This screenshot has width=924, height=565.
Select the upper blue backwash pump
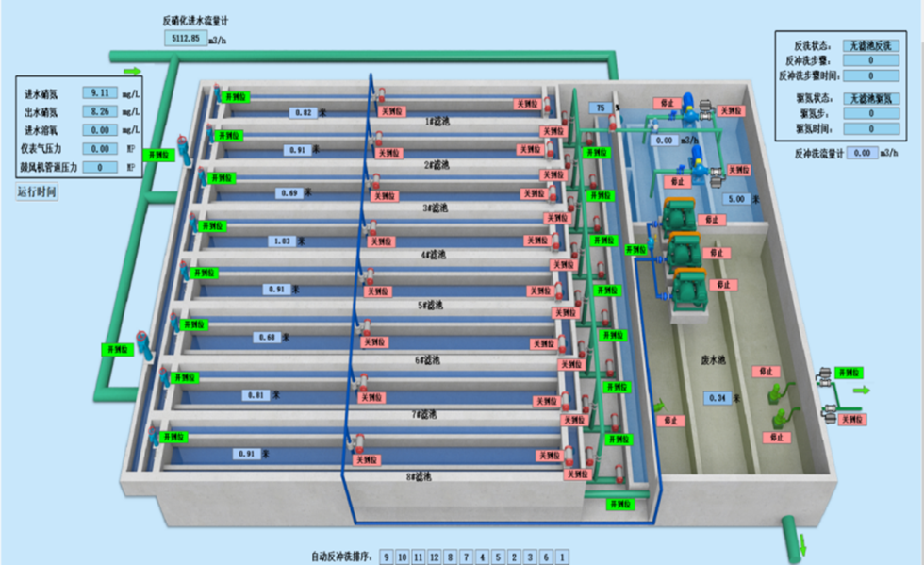(688, 108)
